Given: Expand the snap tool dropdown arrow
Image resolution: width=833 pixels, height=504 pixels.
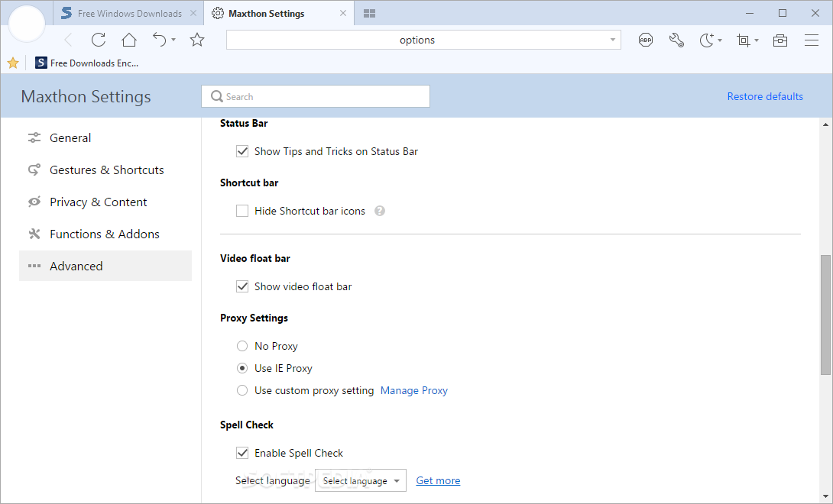Looking at the screenshot, I should click(757, 40).
